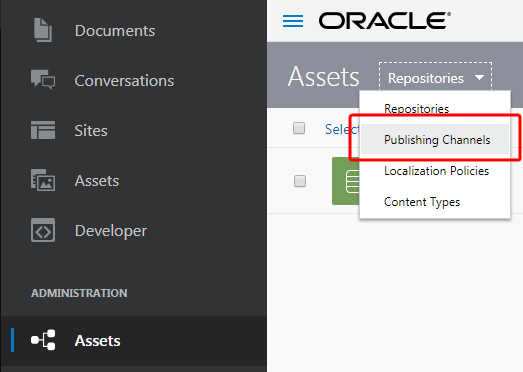The width and height of the screenshot is (523, 372).
Task: Click the Developer code brackets icon
Action: click(x=43, y=230)
